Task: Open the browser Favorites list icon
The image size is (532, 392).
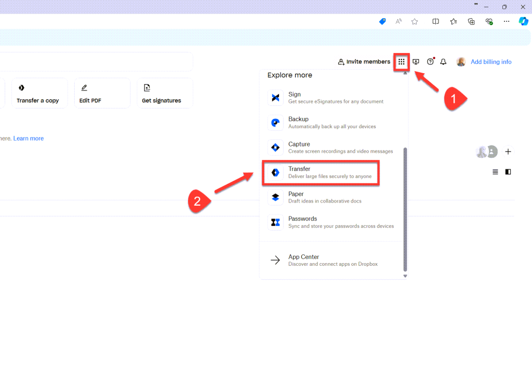Action: pos(454,22)
